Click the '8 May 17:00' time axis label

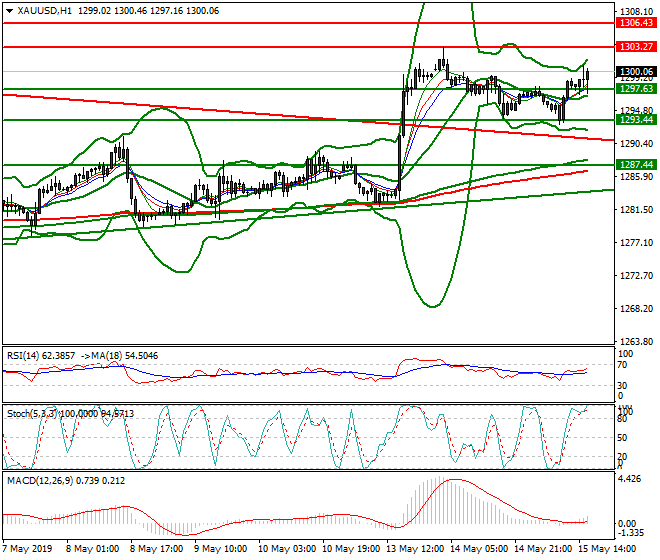tap(156, 549)
